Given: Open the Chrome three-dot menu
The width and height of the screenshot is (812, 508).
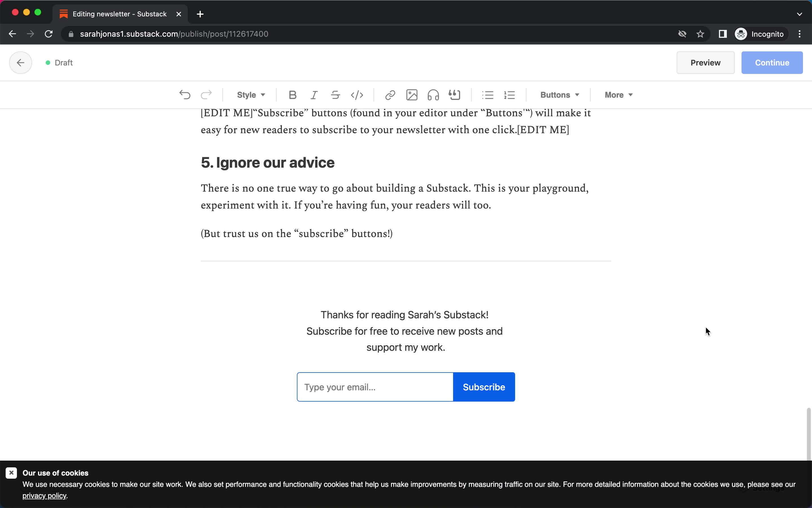Looking at the screenshot, I should coord(800,34).
